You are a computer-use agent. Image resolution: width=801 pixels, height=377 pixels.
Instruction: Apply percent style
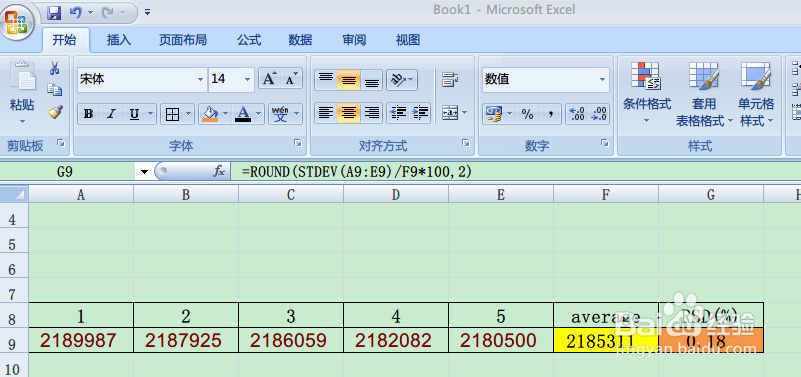(527, 114)
